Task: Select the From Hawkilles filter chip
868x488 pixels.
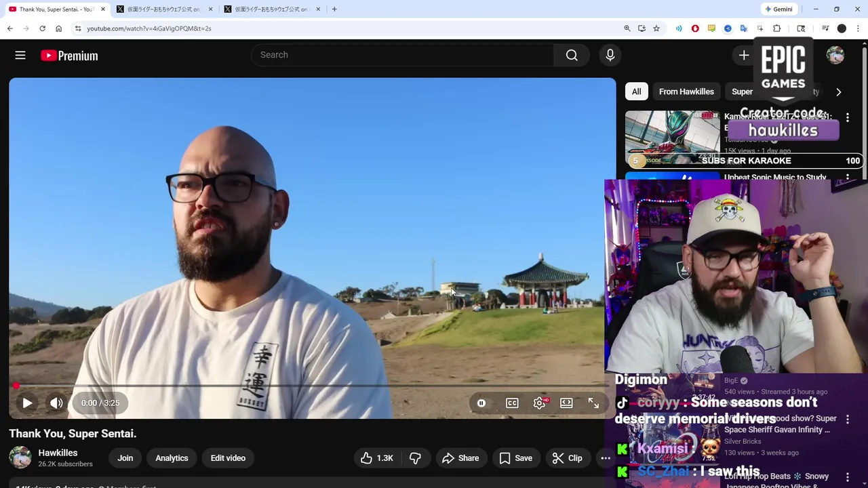Action: [x=686, y=91]
